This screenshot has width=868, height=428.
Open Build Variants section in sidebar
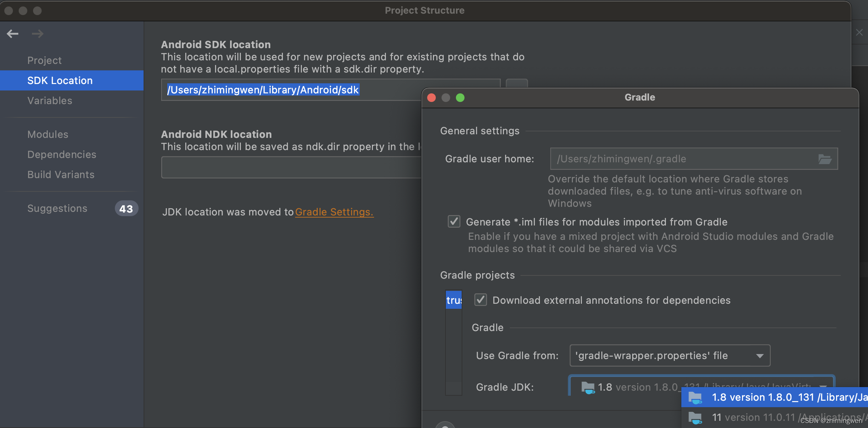(61, 174)
